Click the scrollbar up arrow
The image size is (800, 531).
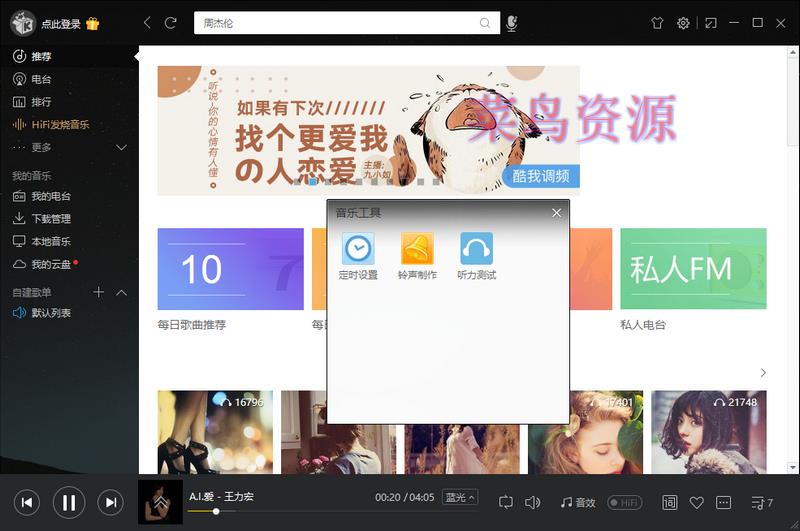[792, 52]
